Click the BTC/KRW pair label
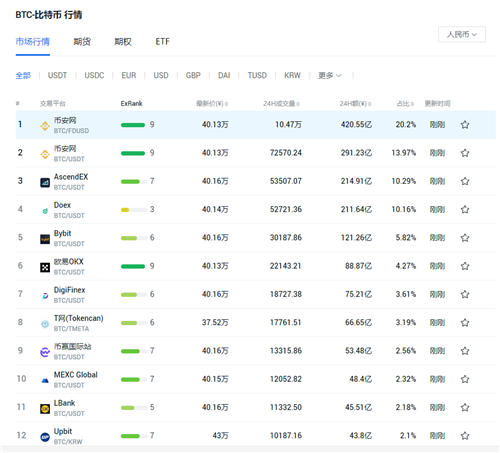500x453 pixels. coord(68,442)
